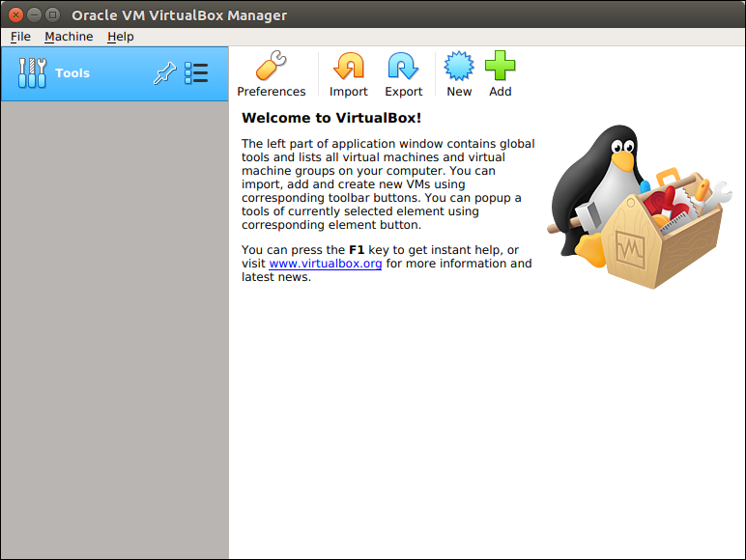Click the penguin toolbox illustration

pyautogui.click(x=639, y=207)
